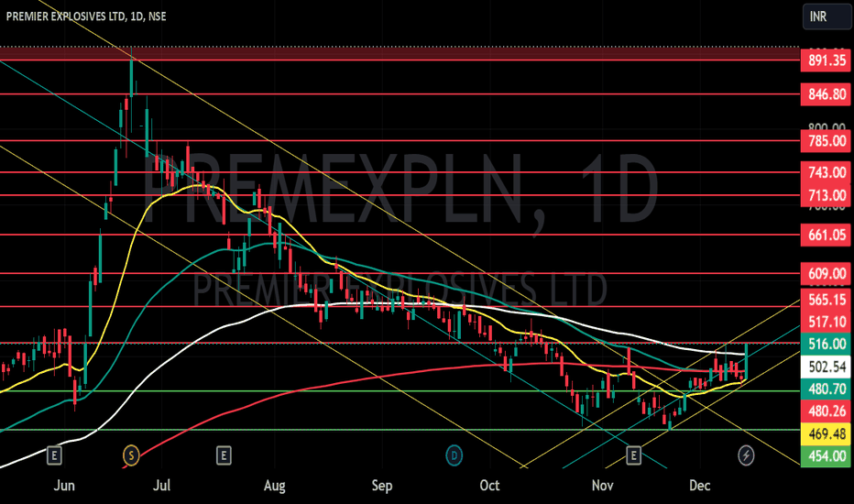Select the 661.05 price label

pos(825,235)
